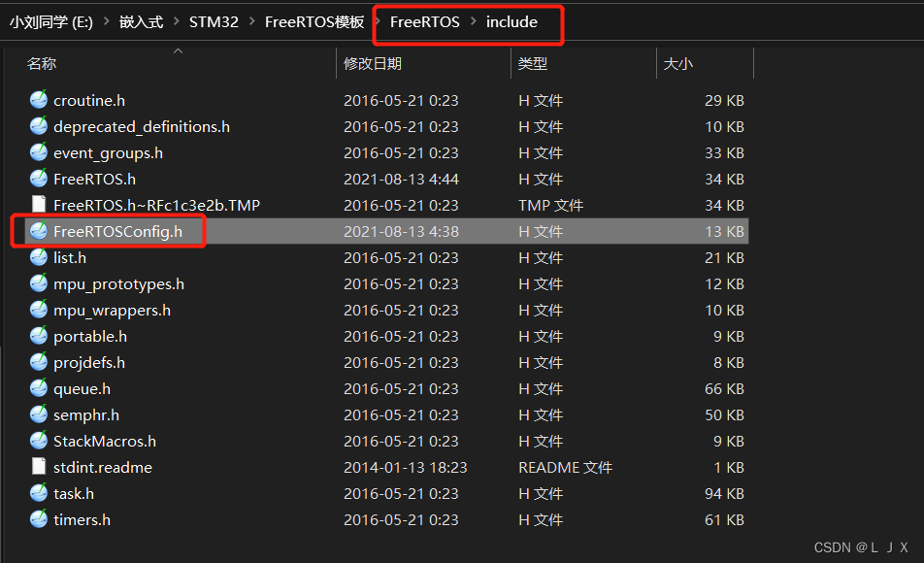924x563 pixels.
Task: Click the deprecated_definitions.h file icon
Action: coord(39,126)
